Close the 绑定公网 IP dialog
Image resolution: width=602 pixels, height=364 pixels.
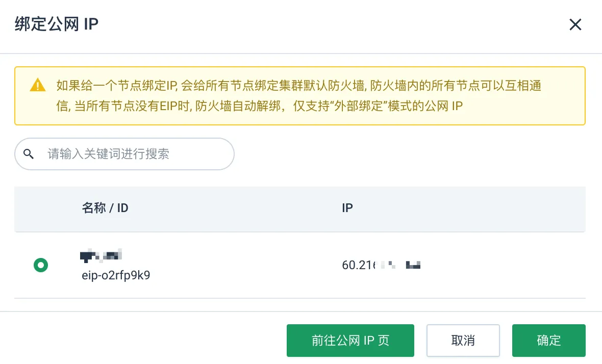tap(575, 24)
